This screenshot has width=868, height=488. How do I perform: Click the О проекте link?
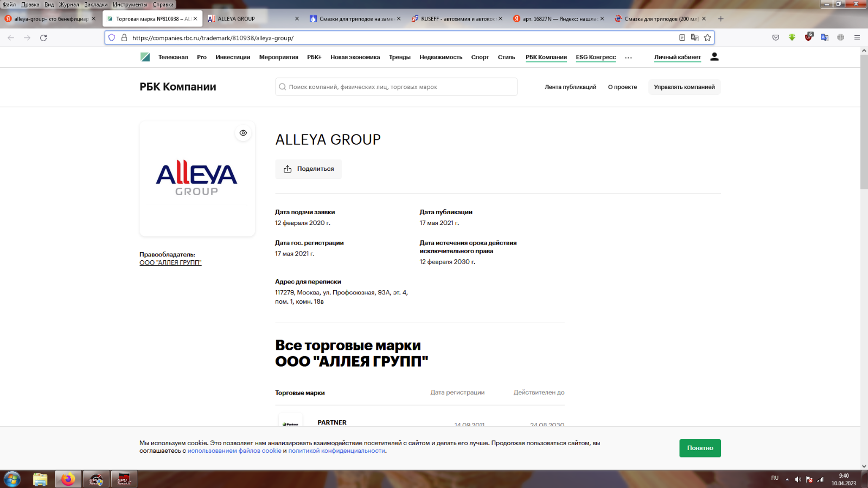622,87
